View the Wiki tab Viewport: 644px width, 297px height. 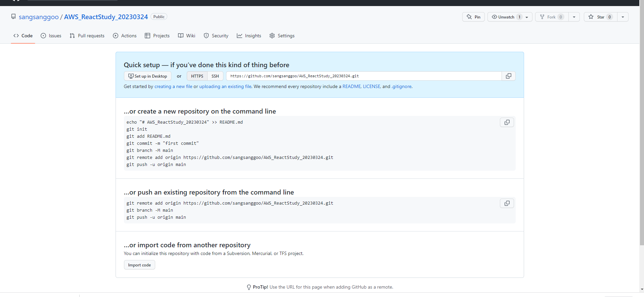click(186, 36)
